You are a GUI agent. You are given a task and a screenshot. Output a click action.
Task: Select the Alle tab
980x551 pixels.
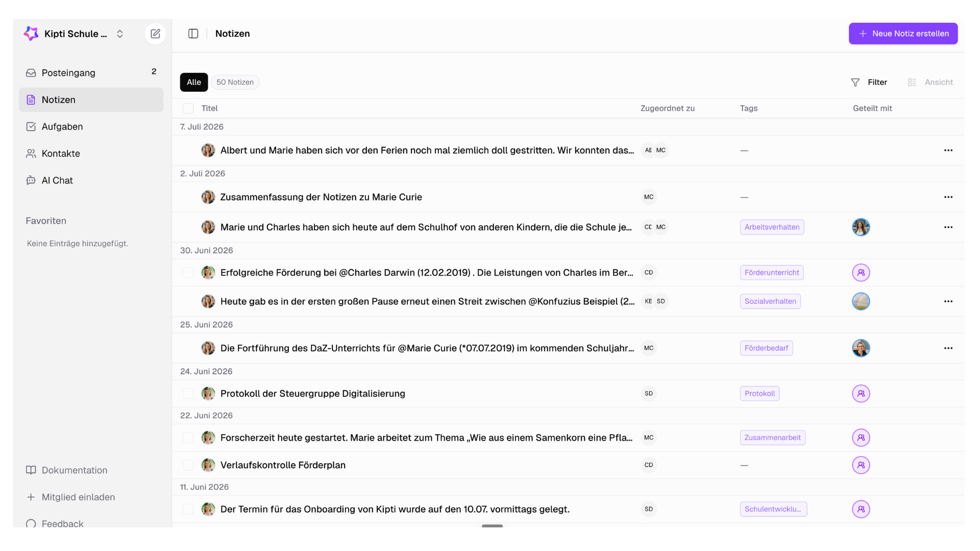194,83
